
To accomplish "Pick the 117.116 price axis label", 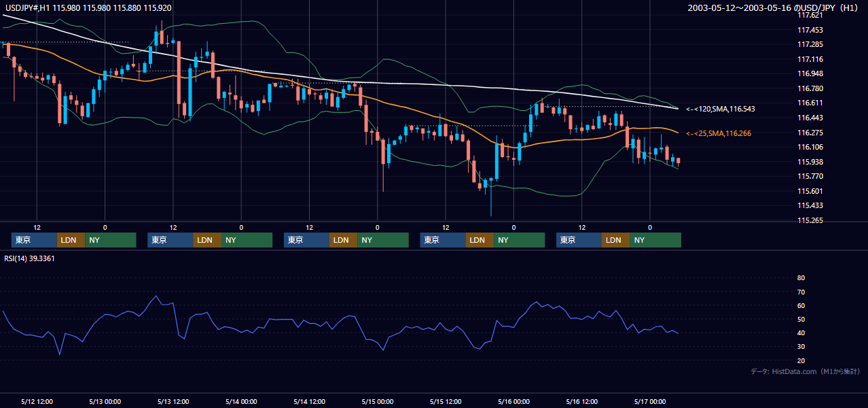I will coord(810,59).
